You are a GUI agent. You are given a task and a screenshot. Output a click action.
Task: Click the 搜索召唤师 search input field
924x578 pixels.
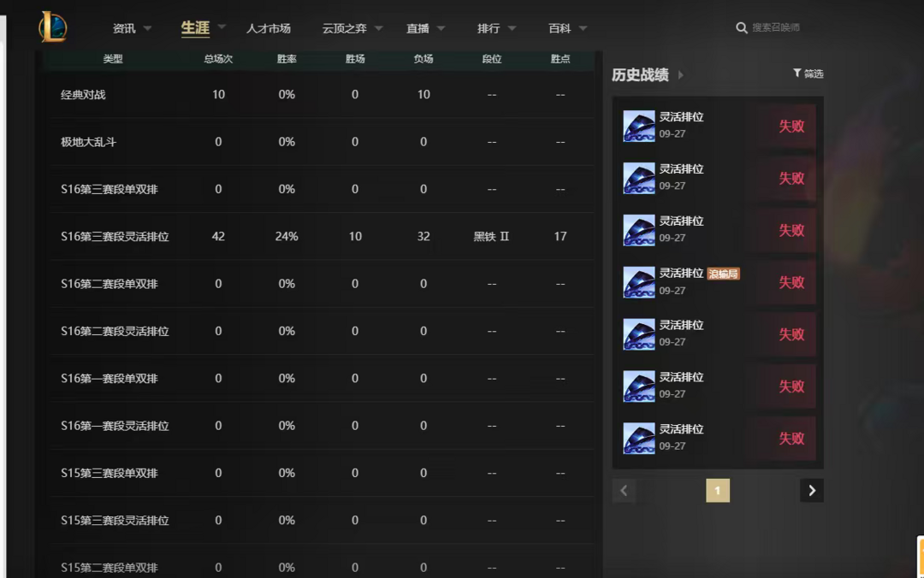pyautogui.click(x=775, y=27)
